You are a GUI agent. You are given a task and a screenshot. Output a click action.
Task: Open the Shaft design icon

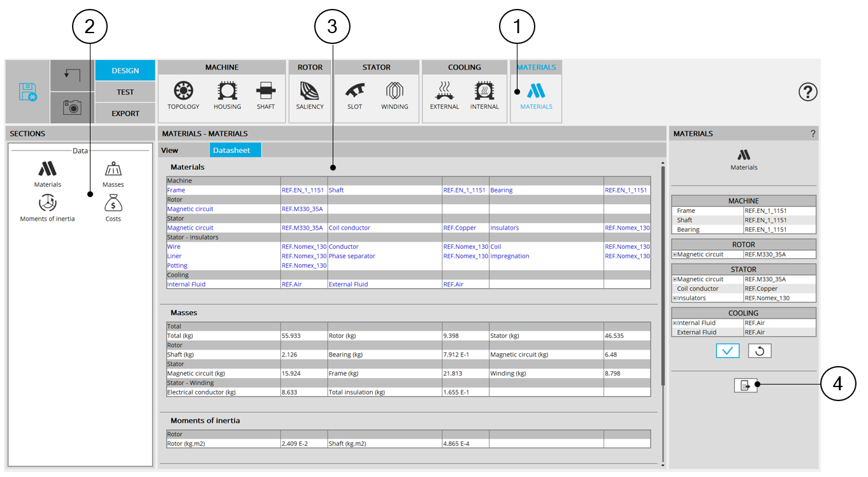pyautogui.click(x=266, y=91)
